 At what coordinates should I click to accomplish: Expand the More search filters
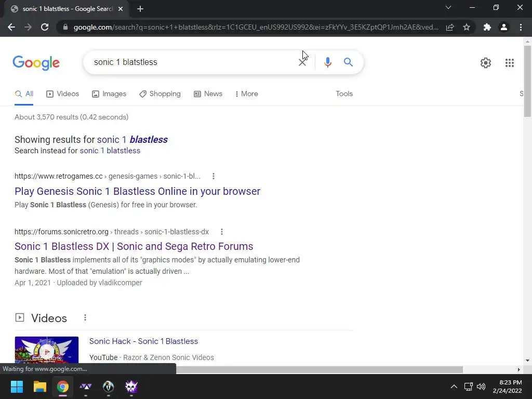(246, 94)
